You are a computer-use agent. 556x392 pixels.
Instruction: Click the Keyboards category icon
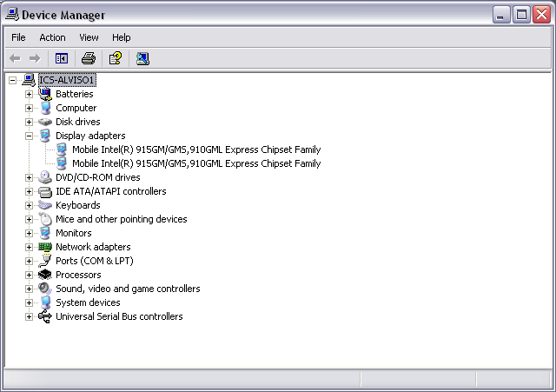click(x=45, y=205)
